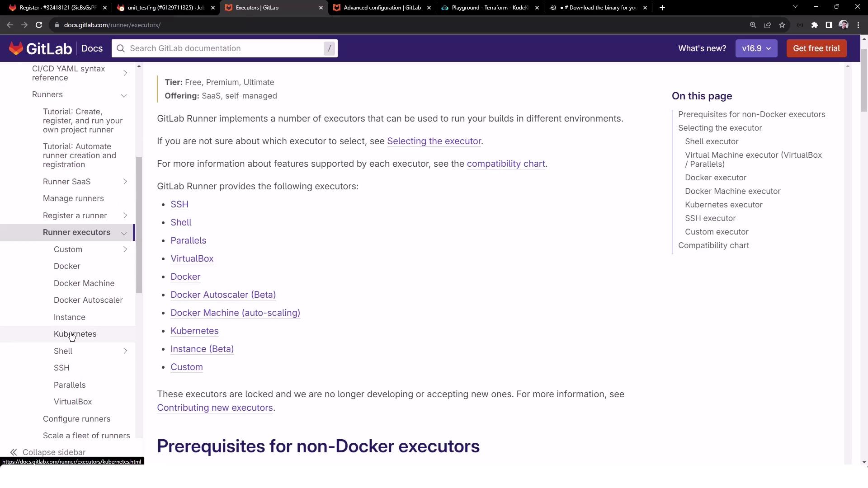868x488 pixels.
Task: Expand the Runner SaaS section
Action: (125, 182)
